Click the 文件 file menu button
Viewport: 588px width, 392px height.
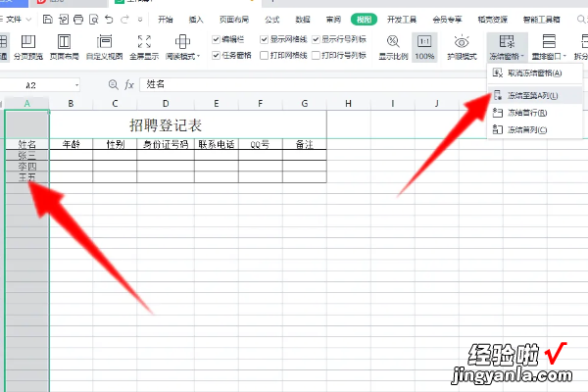pos(14,20)
